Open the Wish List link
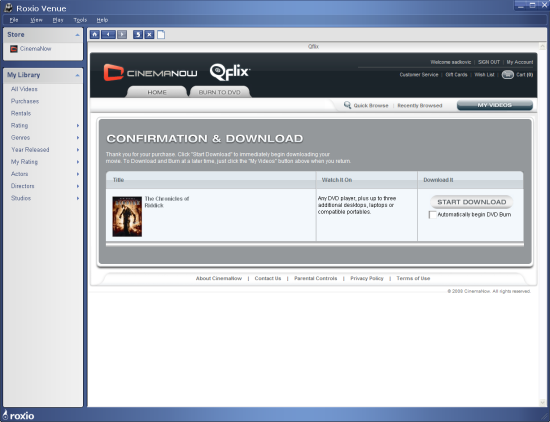Image resolution: width=550 pixels, height=422 pixels. tap(484, 75)
